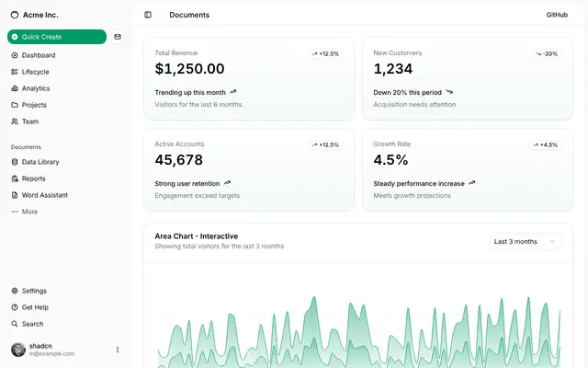Click arrow icon after Strong user retention
The width and height of the screenshot is (588, 368).
tap(227, 183)
